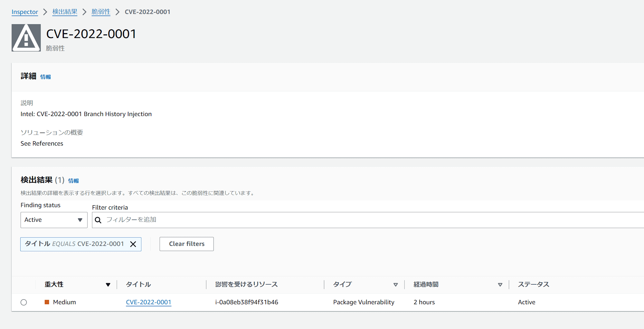Click the CVE-2022-0001 breadcrumb current page
The image size is (644, 329).
[x=147, y=12]
